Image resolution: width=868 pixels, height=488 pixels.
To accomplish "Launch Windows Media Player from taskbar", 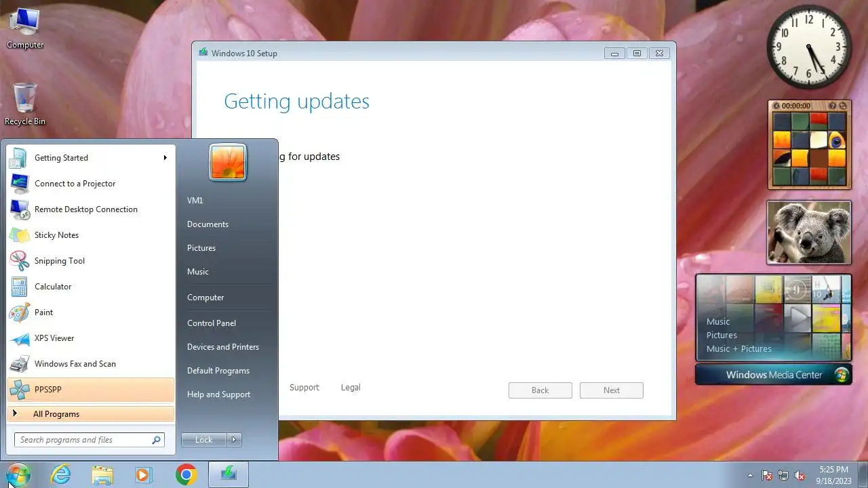I will tap(143, 474).
